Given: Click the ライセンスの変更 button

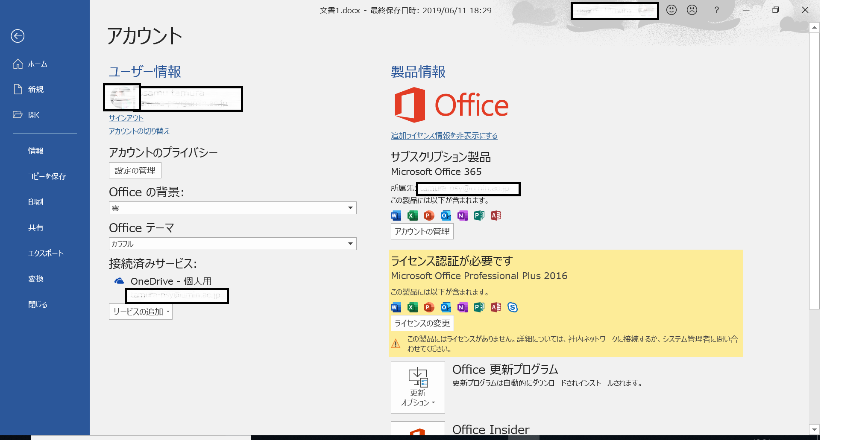Looking at the screenshot, I should coord(422,323).
